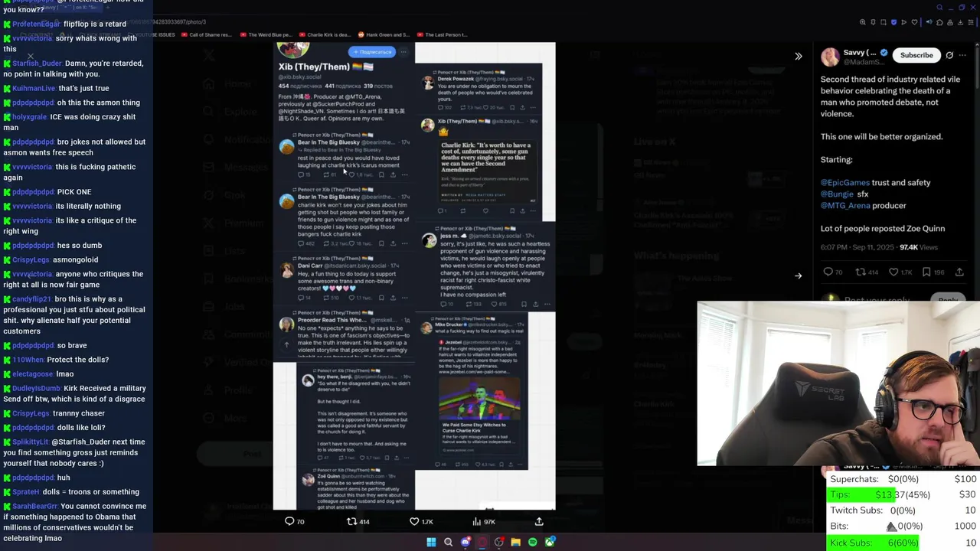Viewport: 980px width, 551px height.
Task: Click Twitch Subs goal row
Action: [903, 510]
